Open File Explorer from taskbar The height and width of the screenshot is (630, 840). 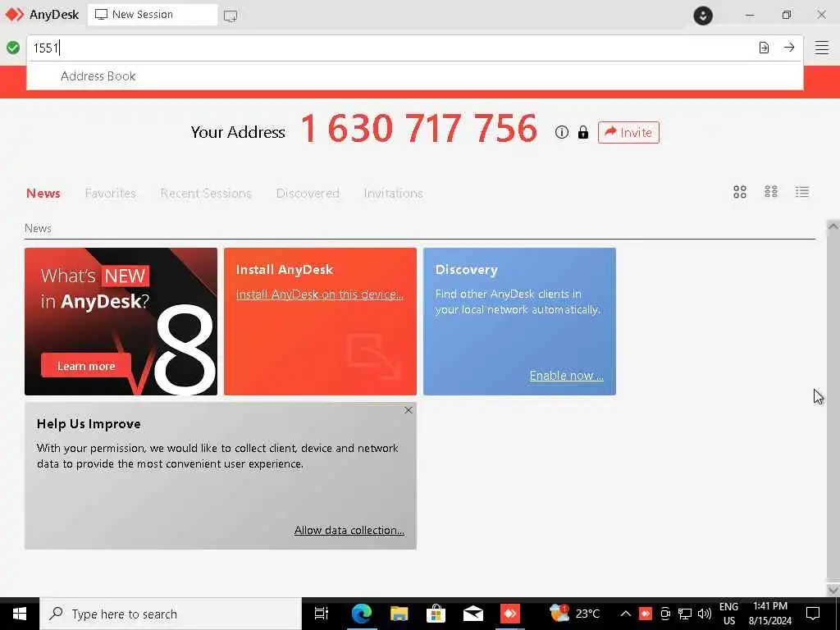[399, 614]
